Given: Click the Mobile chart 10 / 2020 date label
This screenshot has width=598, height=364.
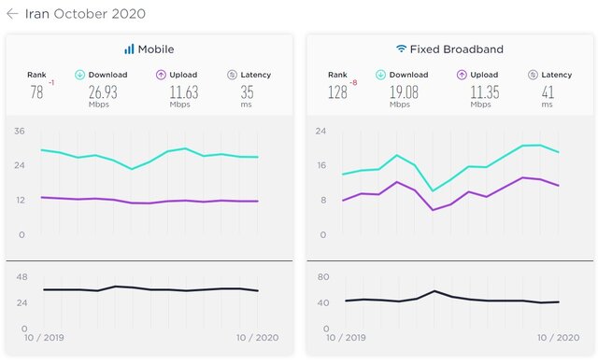Looking at the screenshot, I should [x=258, y=337].
